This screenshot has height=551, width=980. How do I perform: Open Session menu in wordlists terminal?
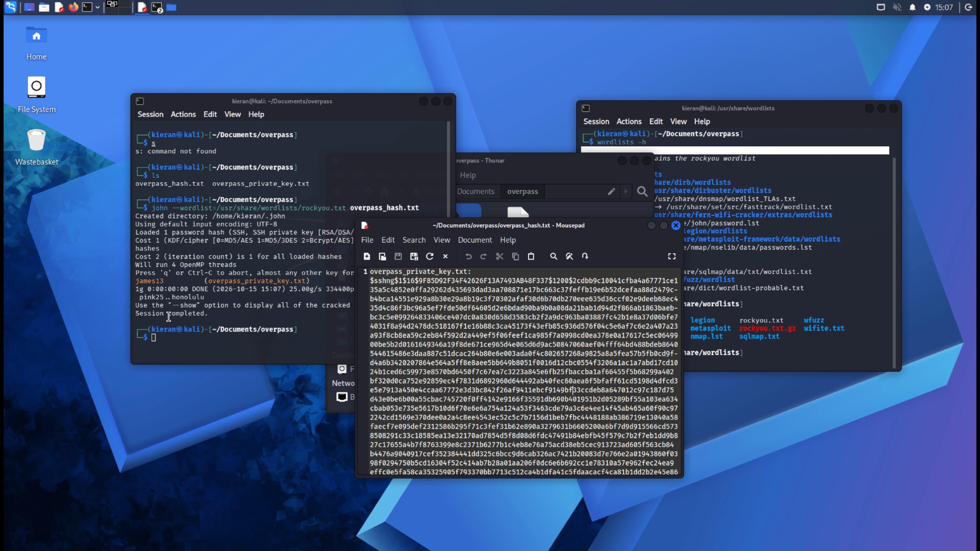tap(596, 122)
